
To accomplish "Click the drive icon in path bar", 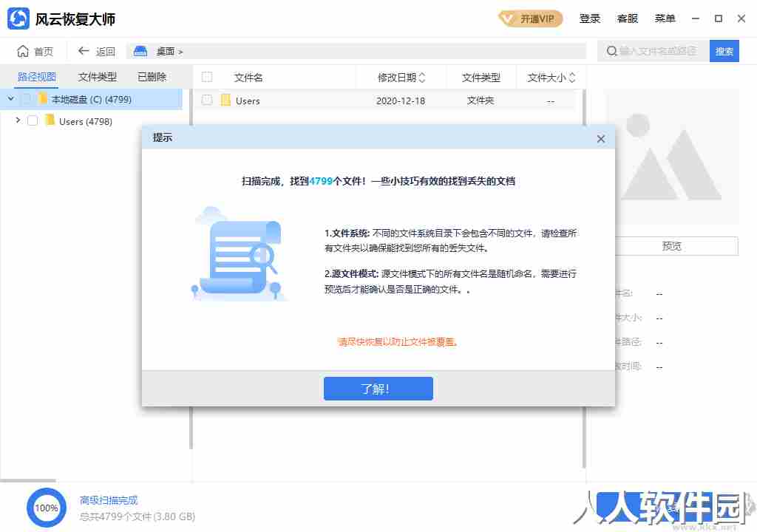I will (140, 51).
